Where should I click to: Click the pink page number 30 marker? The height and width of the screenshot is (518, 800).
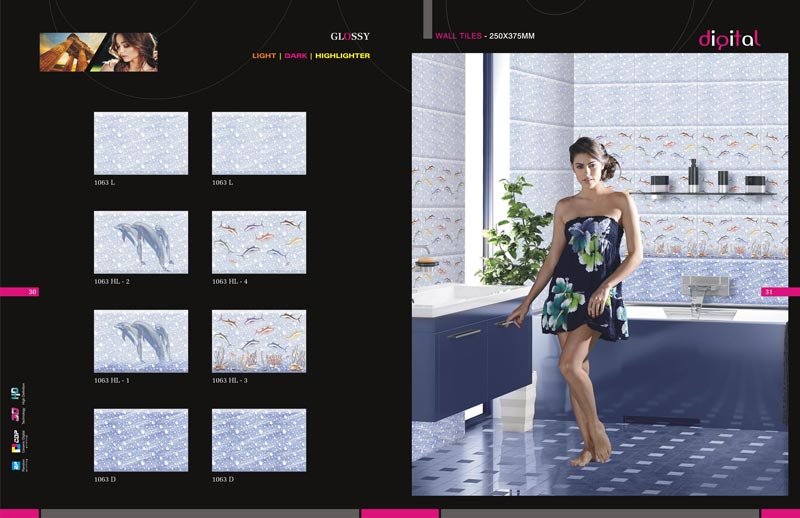click(x=19, y=292)
